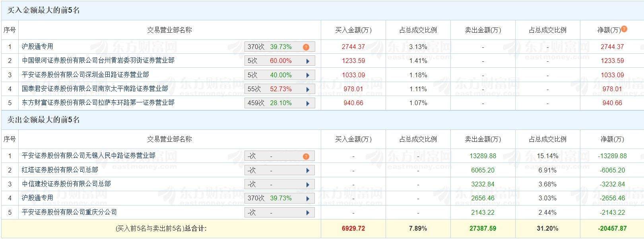Click the arrow icon in 红塔证券 row
Screen dimensions: 644x239
(308, 170)
